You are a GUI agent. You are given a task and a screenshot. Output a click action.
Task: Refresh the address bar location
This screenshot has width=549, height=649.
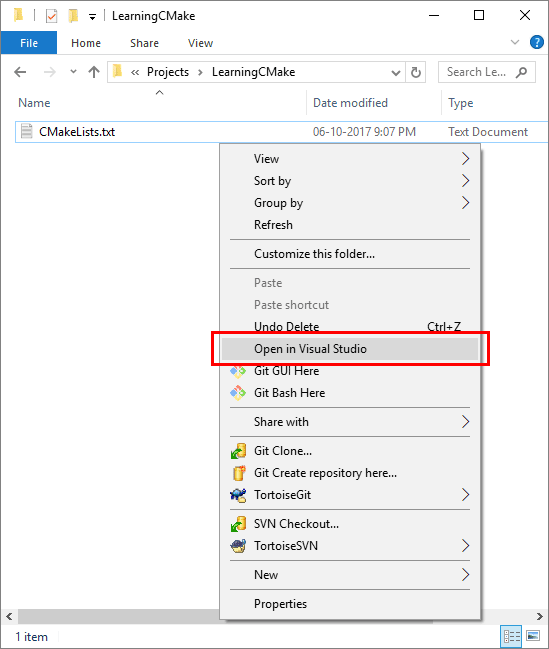416,72
